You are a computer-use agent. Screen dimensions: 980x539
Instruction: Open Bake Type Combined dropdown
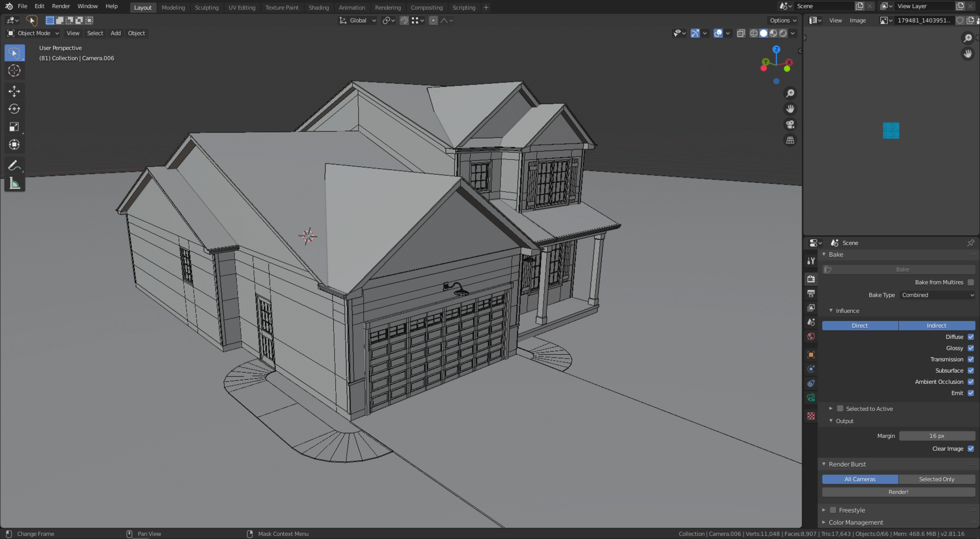[937, 295]
